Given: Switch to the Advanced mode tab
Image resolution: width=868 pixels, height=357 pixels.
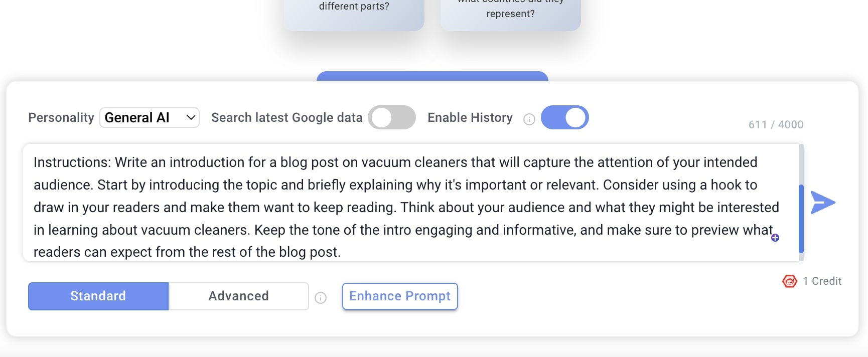Looking at the screenshot, I should (x=238, y=296).
